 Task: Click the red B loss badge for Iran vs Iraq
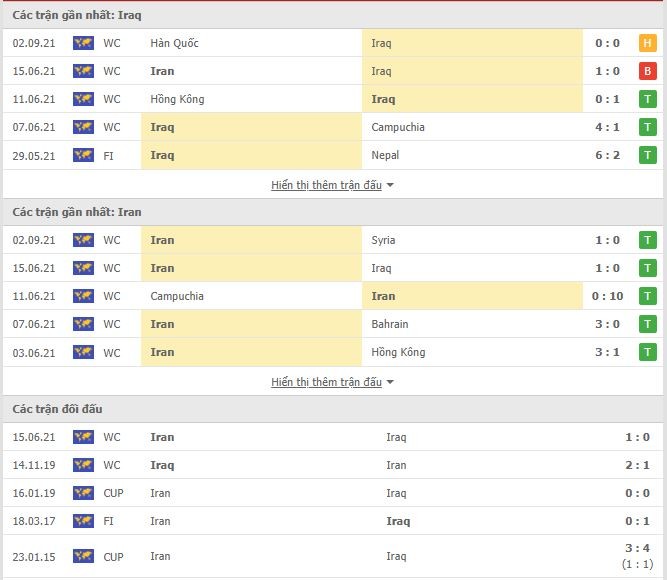647,71
